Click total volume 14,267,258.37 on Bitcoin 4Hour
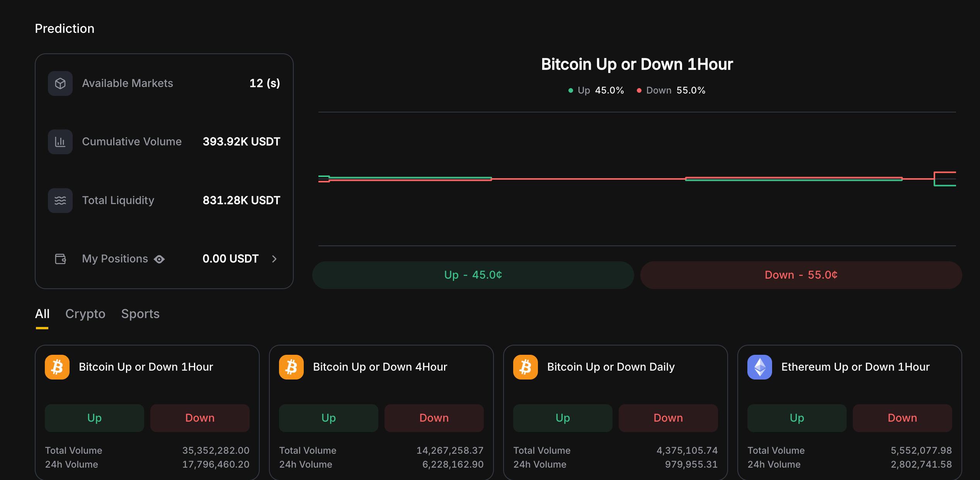The image size is (980, 480). tap(450, 450)
